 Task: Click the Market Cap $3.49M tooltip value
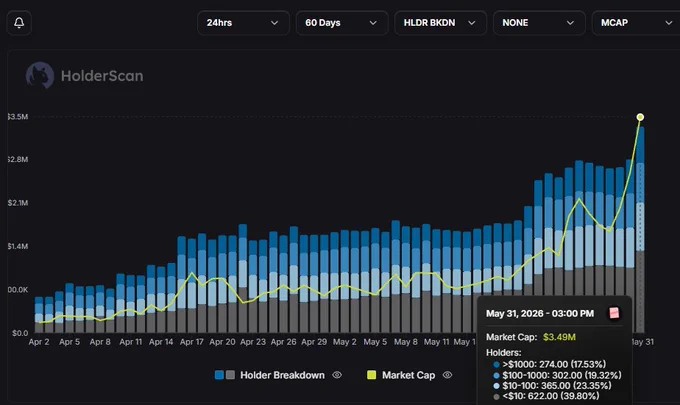point(559,337)
